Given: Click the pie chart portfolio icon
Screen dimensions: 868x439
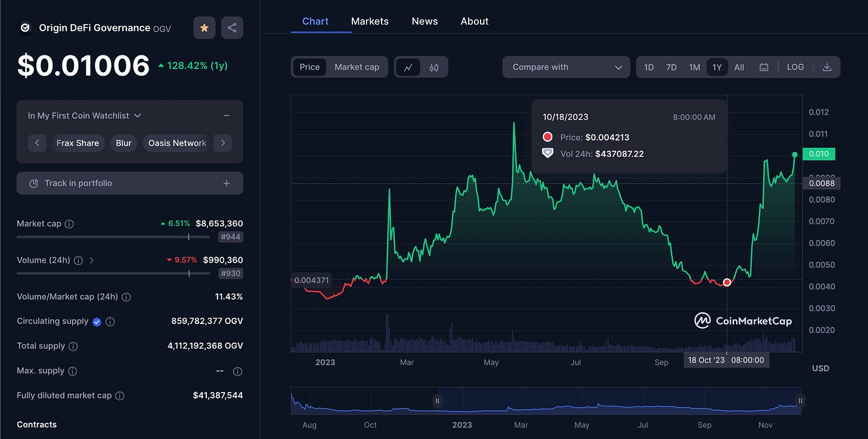Looking at the screenshot, I should coord(34,183).
